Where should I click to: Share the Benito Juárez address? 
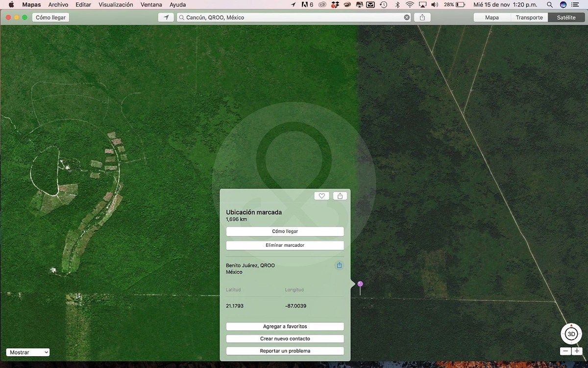[x=339, y=265]
